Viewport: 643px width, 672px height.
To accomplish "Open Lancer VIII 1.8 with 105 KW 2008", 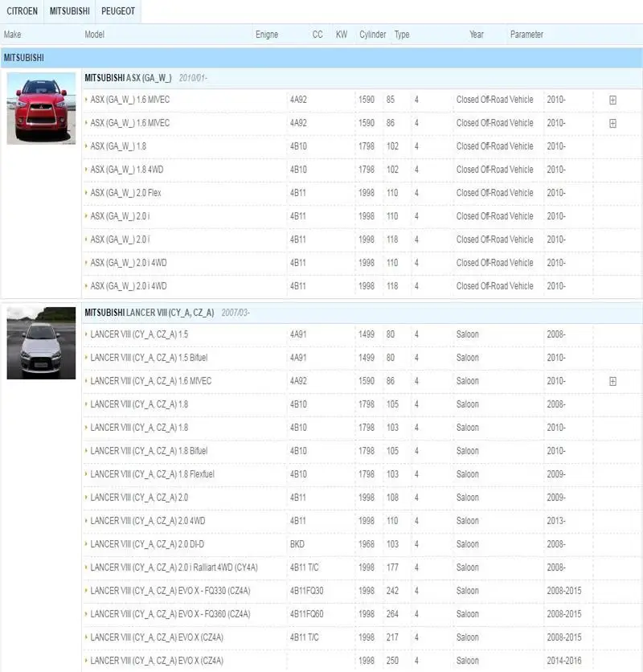I will [x=139, y=404].
